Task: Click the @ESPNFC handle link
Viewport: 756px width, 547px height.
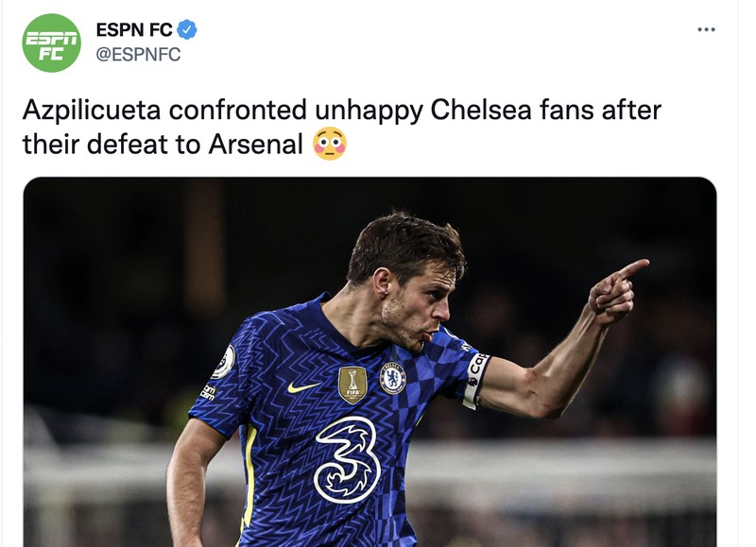Action: [x=140, y=52]
